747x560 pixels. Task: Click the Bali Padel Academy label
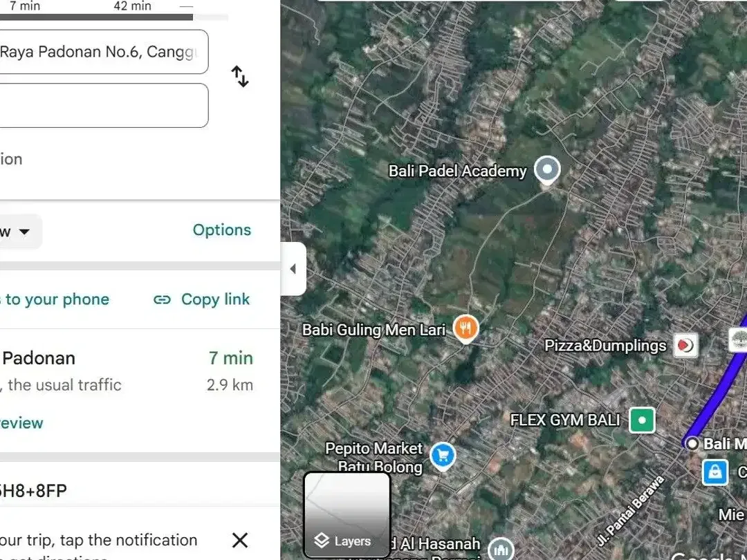[457, 171]
